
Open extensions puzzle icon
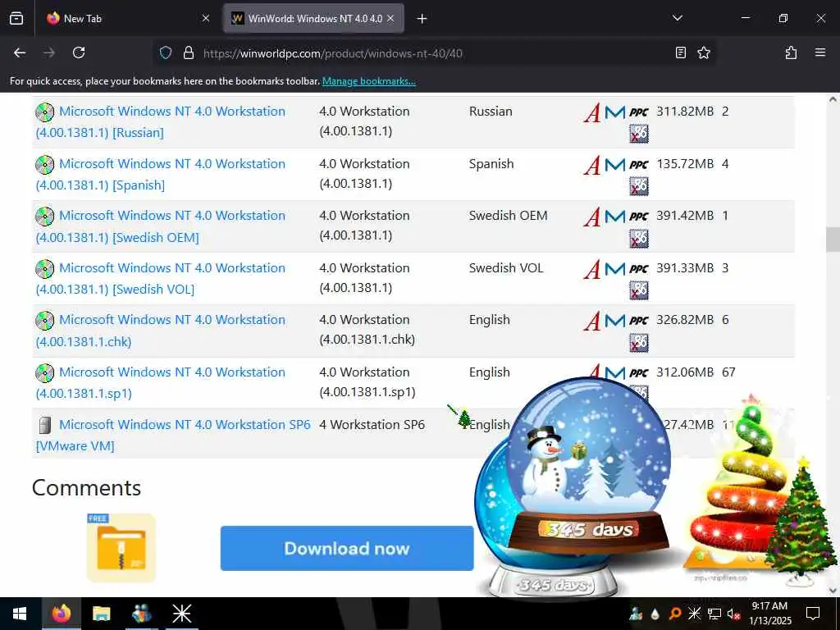[x=791, y=52]
